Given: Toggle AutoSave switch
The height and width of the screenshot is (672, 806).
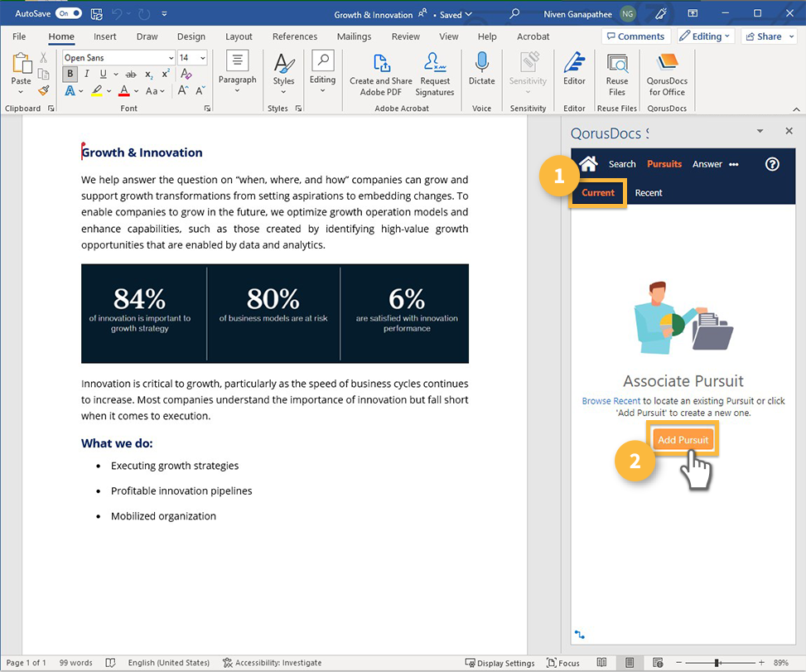Looking at the screenshot, I should [69, 13].
